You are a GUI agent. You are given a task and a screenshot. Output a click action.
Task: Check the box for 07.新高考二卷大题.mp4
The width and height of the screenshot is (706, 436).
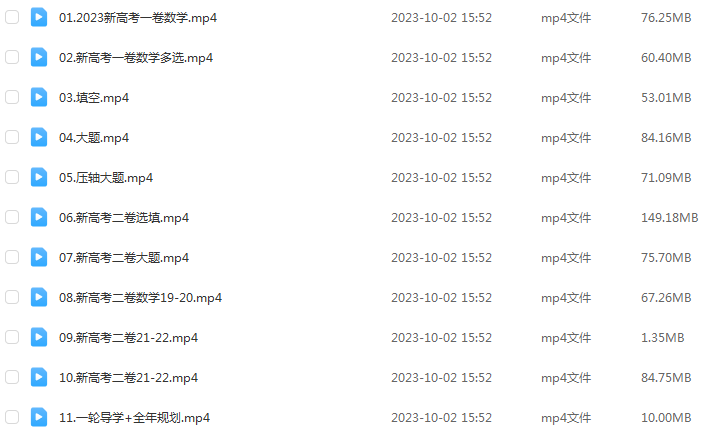(12, 258)
